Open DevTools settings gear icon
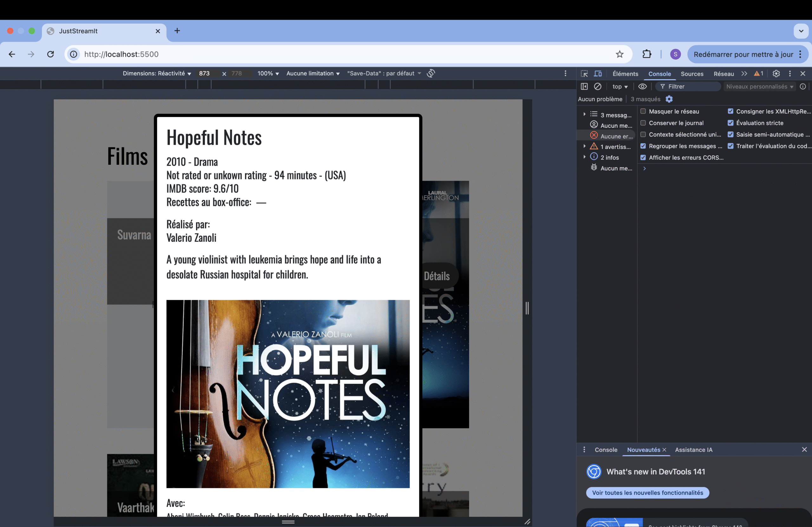 [776, 74]
